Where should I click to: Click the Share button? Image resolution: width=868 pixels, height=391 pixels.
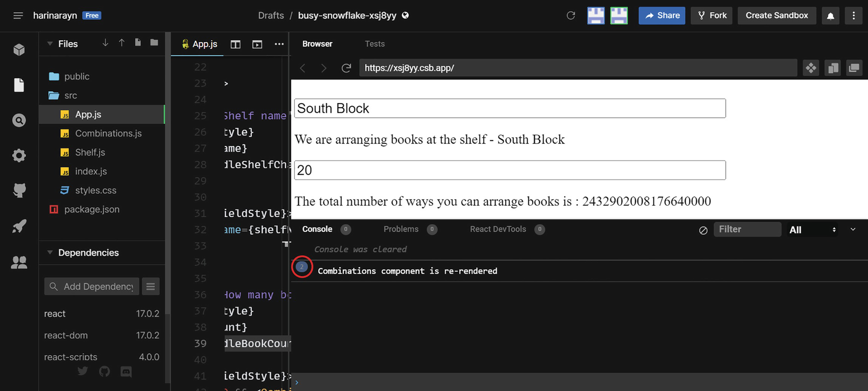click(x=662, y=16)
